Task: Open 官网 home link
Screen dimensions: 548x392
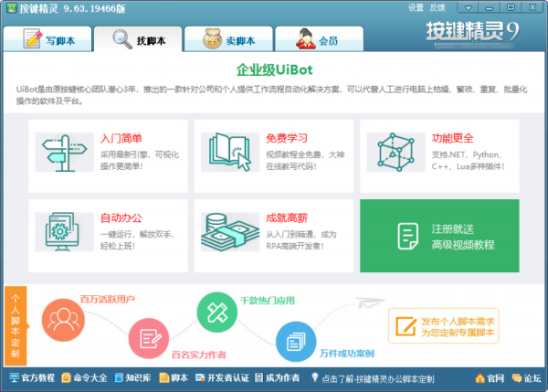Action: click(x=490, y=378)
